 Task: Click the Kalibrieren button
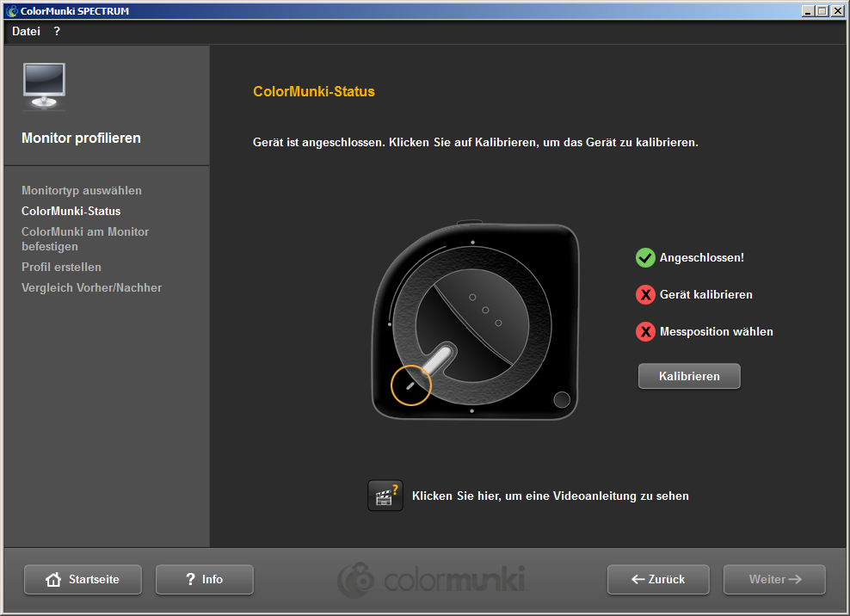tap(689, 376)
